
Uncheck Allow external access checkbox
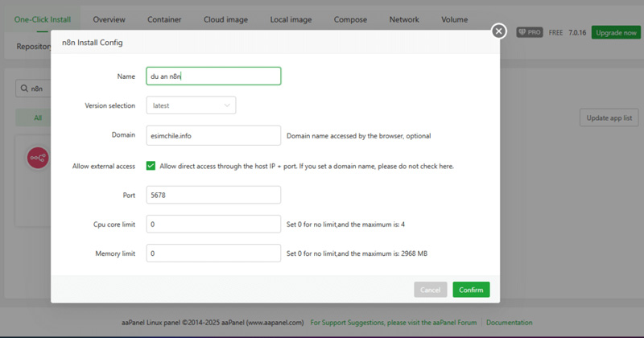tap(151, 166)
